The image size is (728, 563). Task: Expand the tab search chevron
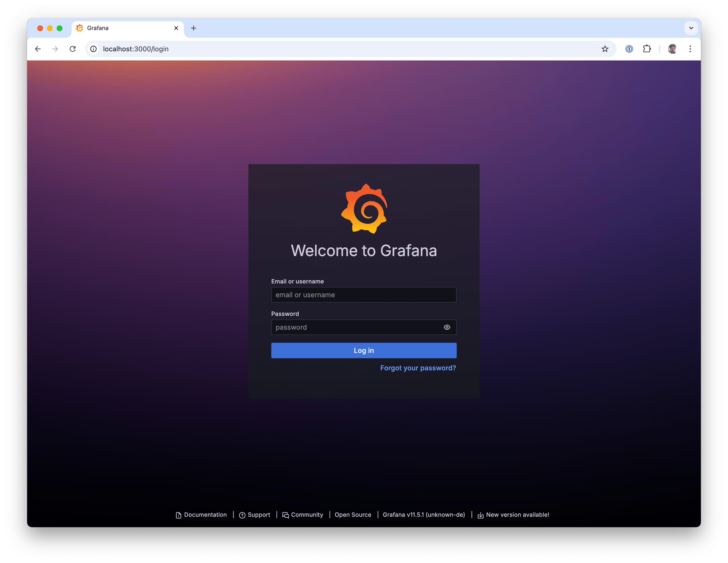691,28
